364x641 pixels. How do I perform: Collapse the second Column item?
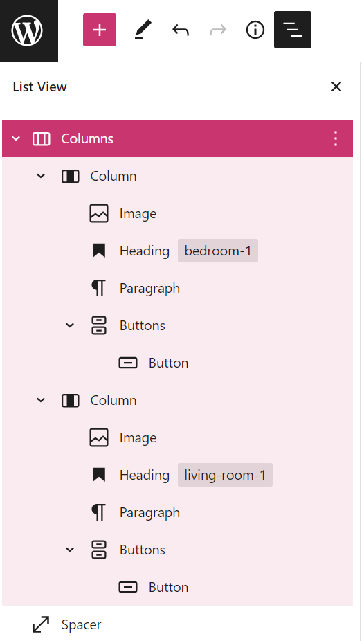click(x=41, y=400)
